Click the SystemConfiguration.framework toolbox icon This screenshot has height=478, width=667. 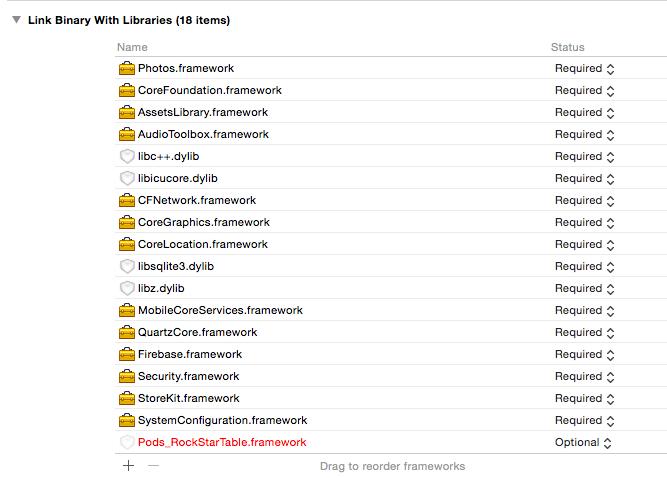point(127,421)
